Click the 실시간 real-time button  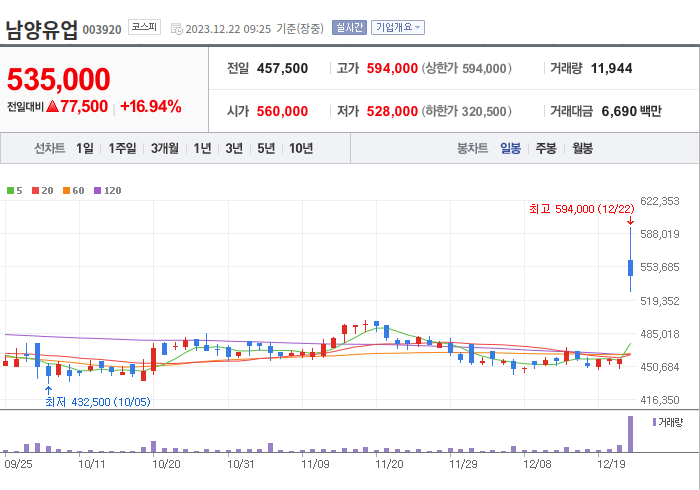349,28
